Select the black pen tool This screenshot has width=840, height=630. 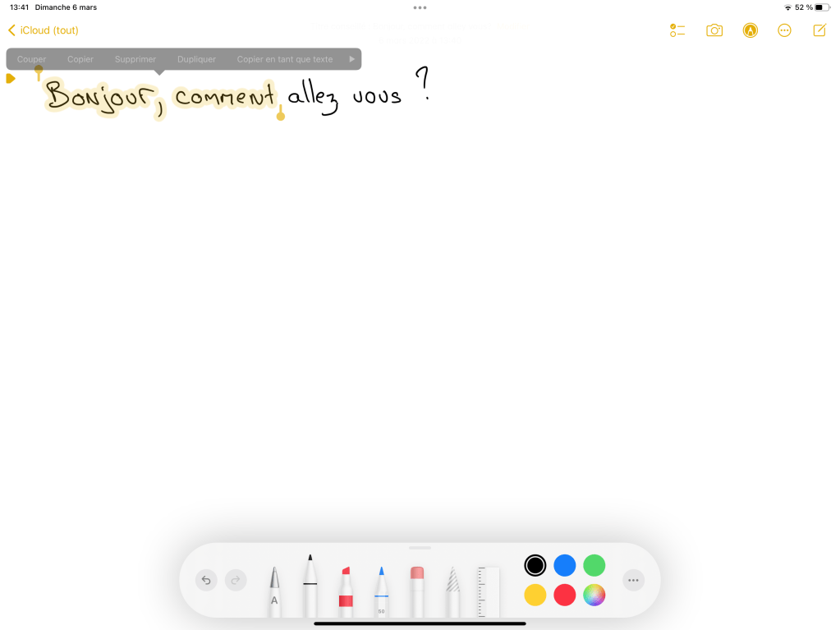pyautogui.click(x=310, y=585)
